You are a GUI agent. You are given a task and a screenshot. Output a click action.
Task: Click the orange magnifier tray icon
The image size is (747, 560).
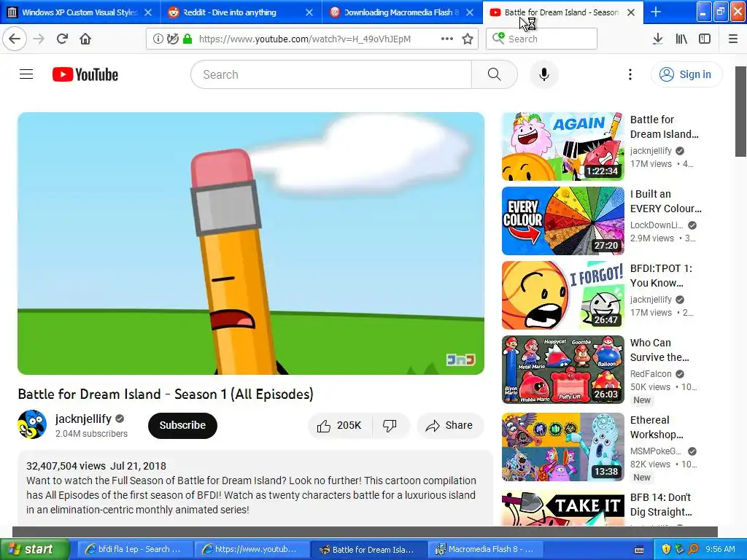pyautogui.click(x=693, y=549)
